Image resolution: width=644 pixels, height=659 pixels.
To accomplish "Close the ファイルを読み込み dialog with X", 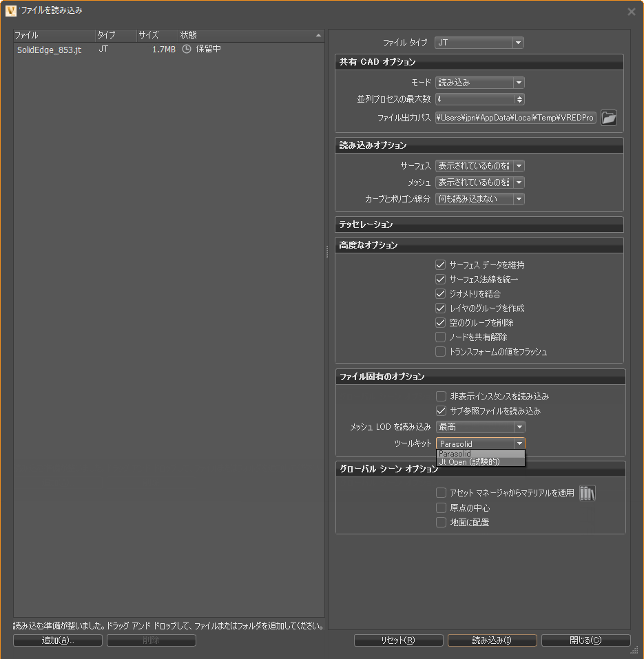I will (x=632, y=12).
